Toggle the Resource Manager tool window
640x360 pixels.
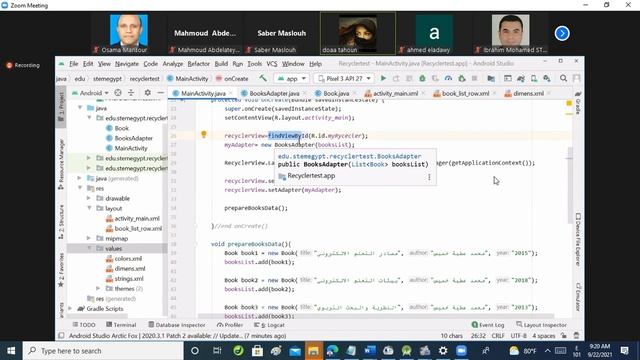pyautogui.click(x=61, y=164)
